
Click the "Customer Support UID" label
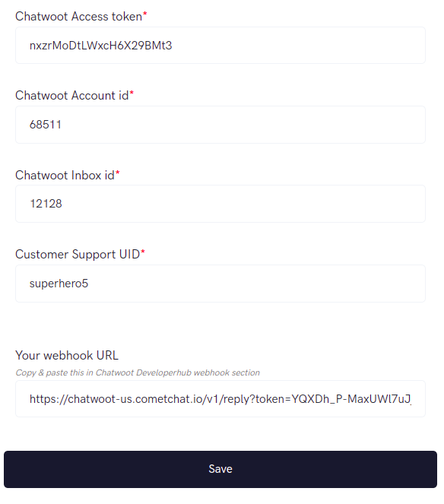point(78,254)
